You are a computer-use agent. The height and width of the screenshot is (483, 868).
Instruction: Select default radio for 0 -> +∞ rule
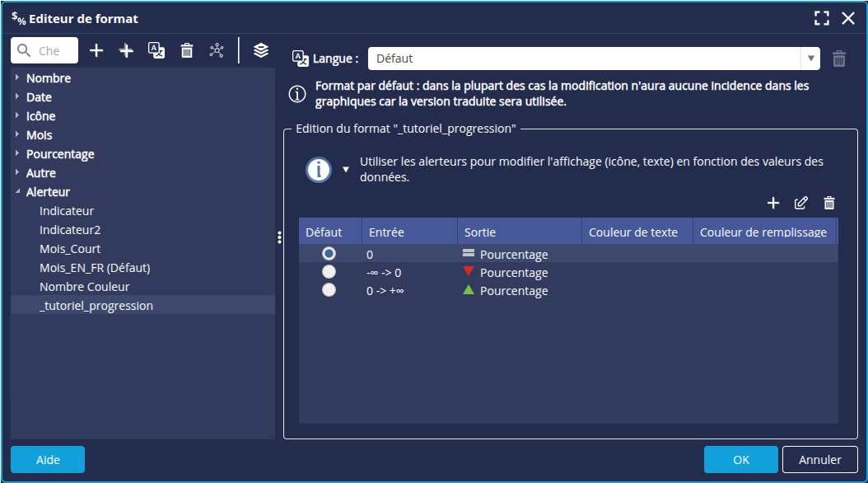329,290
